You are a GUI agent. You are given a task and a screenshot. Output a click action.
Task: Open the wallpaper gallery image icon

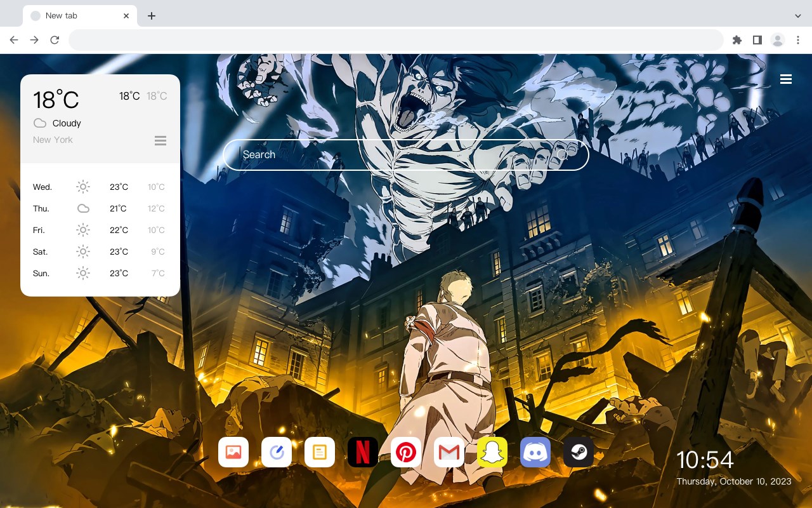coord(233,452)
